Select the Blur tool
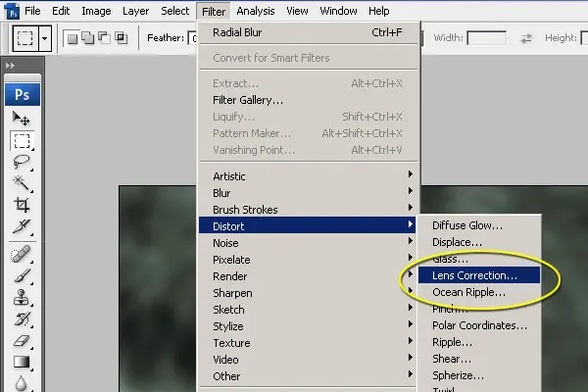This screenshot has width=588, height=392. point(22,383)
